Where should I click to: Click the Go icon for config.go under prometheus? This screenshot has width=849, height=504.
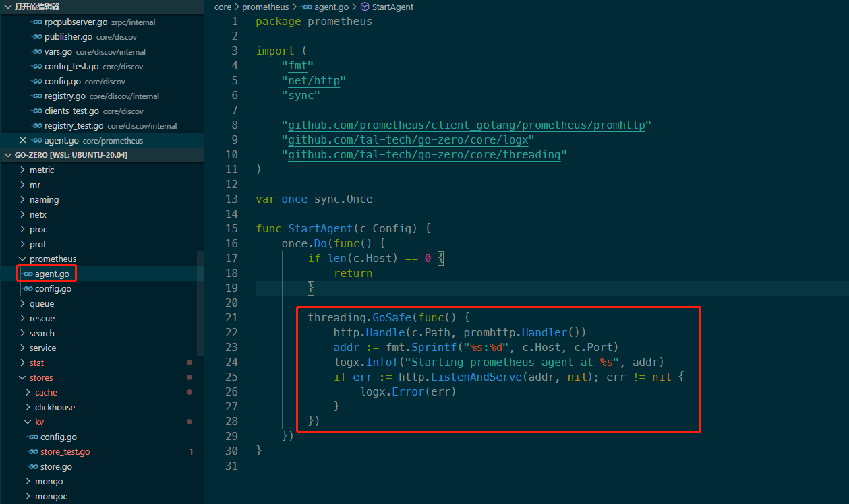click(x=30, y=288)
